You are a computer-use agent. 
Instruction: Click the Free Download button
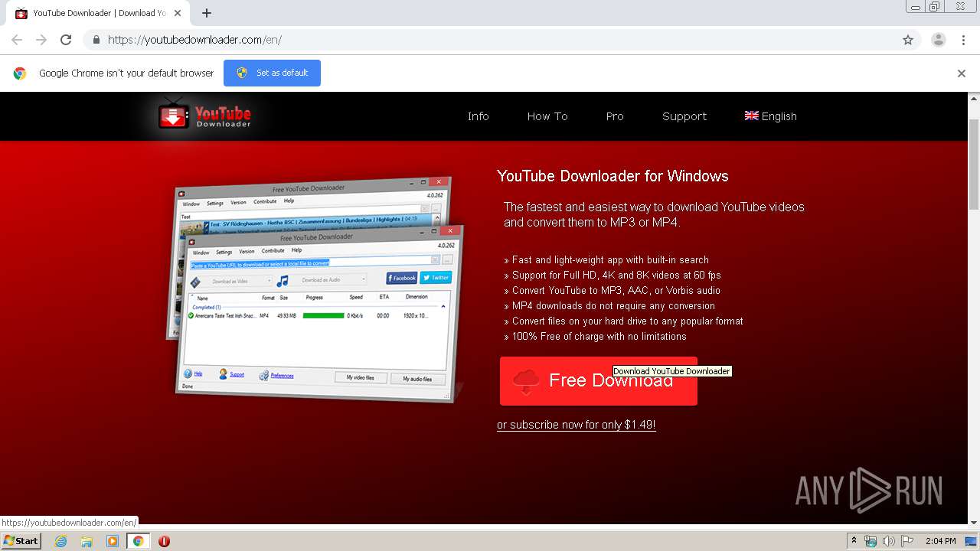(599, 380)
